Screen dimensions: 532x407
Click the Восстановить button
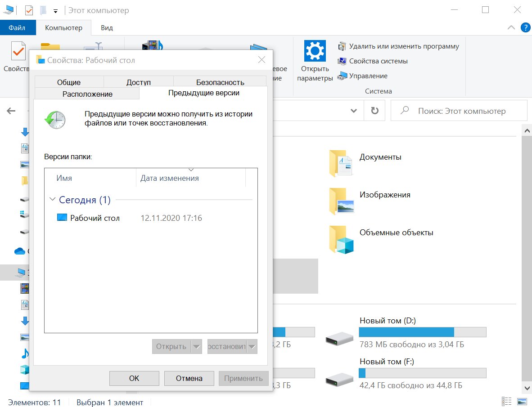(x=227, y=346)
